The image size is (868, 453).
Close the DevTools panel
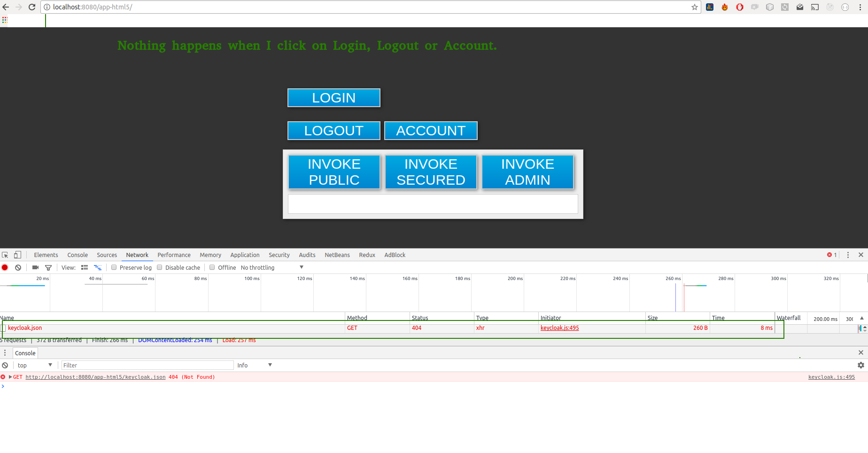[861, 255]
